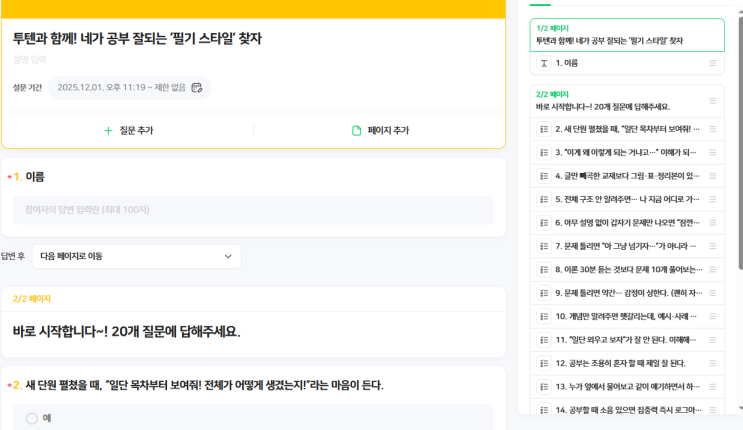The width and height of the screenshot is (743, 430).
Task: Click the page icon for 페이지 추가
Action: point(356,131)
